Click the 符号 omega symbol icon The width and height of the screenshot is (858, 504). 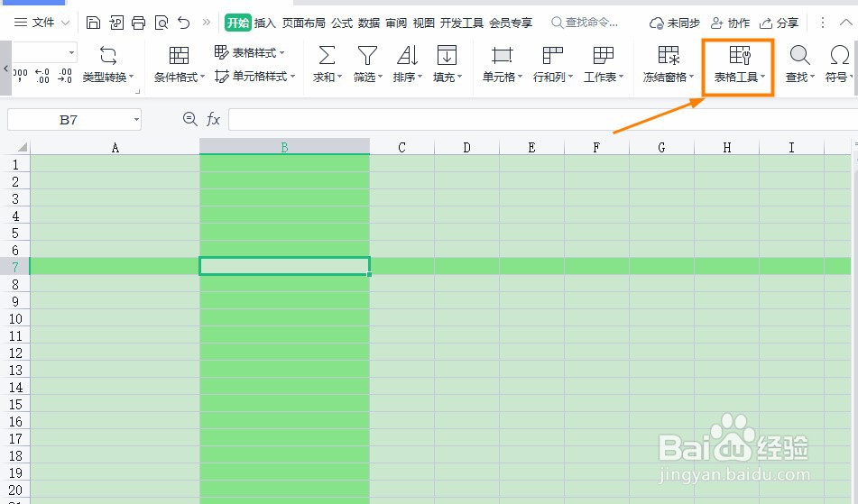click(839, 55)
